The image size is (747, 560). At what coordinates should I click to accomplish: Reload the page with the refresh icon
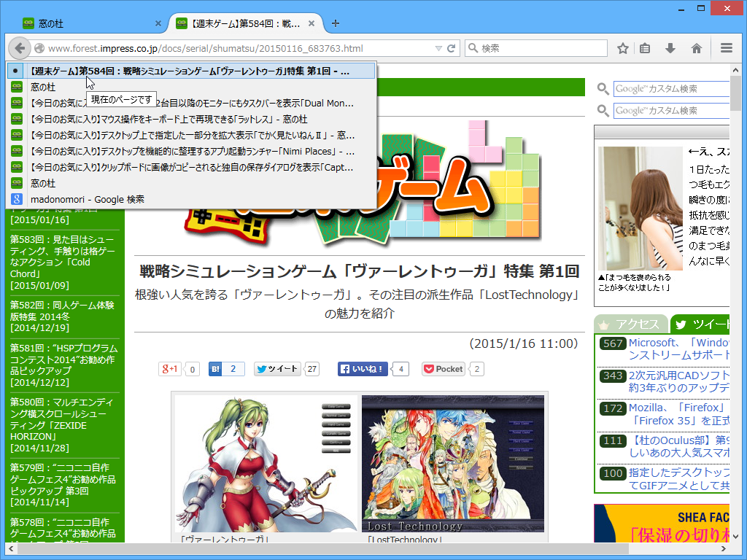(x=451, y=48)
